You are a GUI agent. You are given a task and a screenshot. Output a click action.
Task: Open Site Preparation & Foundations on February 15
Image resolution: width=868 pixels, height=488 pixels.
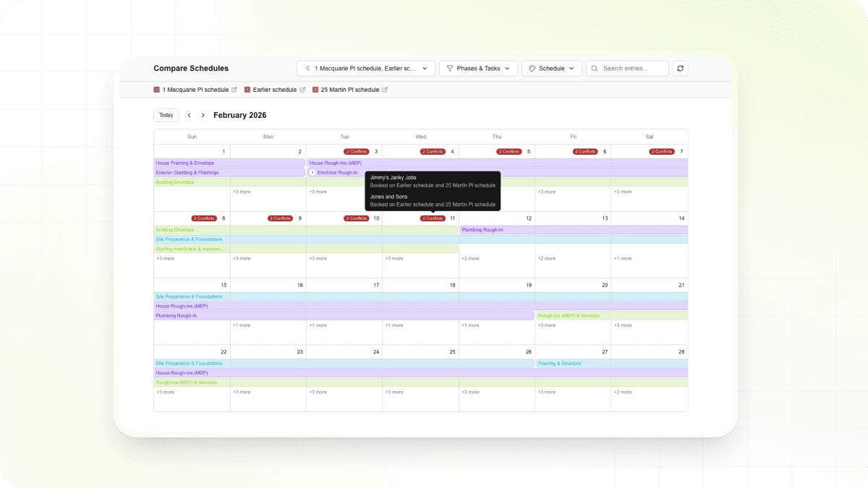(421, 296)
